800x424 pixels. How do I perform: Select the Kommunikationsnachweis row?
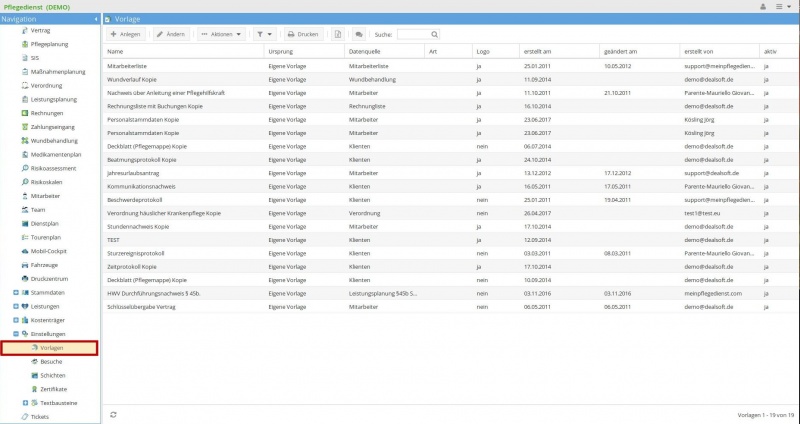pyautogui.click(x=451, y=186)
